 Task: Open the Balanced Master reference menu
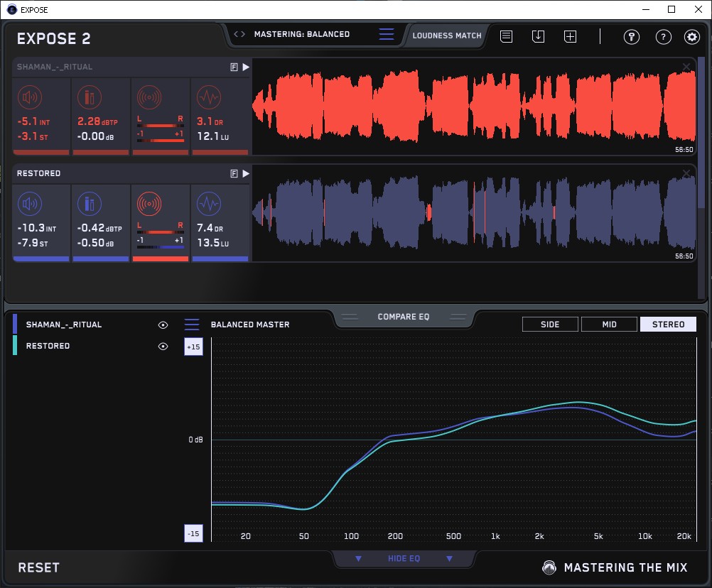pyautogui.click(x=192, y=325)
